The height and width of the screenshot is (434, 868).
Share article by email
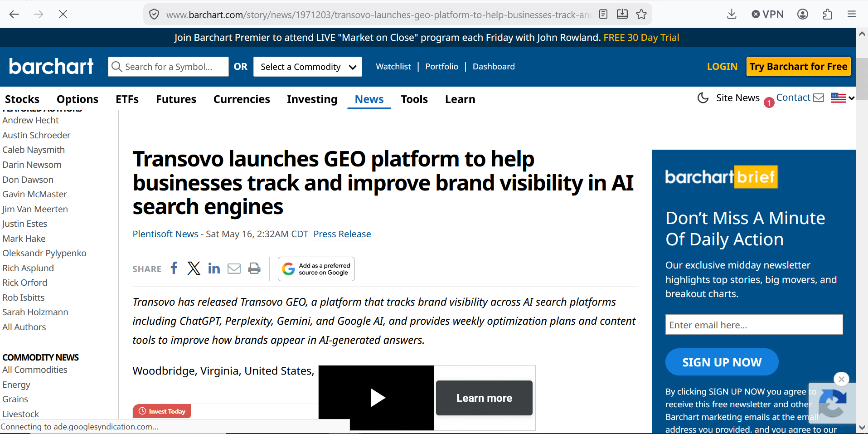pyautogui.click(x=234, y=269)
